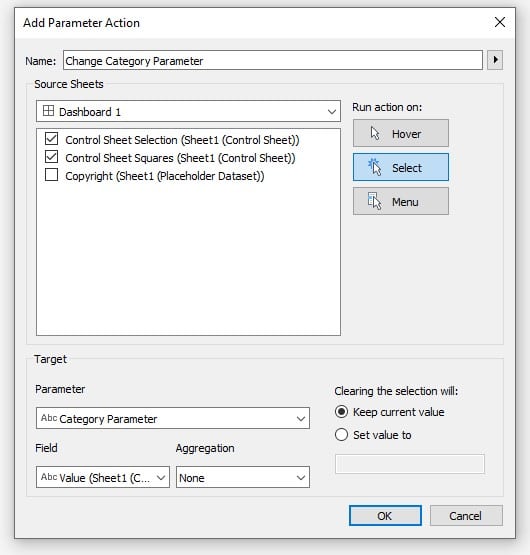Click the Cancel button
The image size is (530, 555).
(x=466, y=515)
